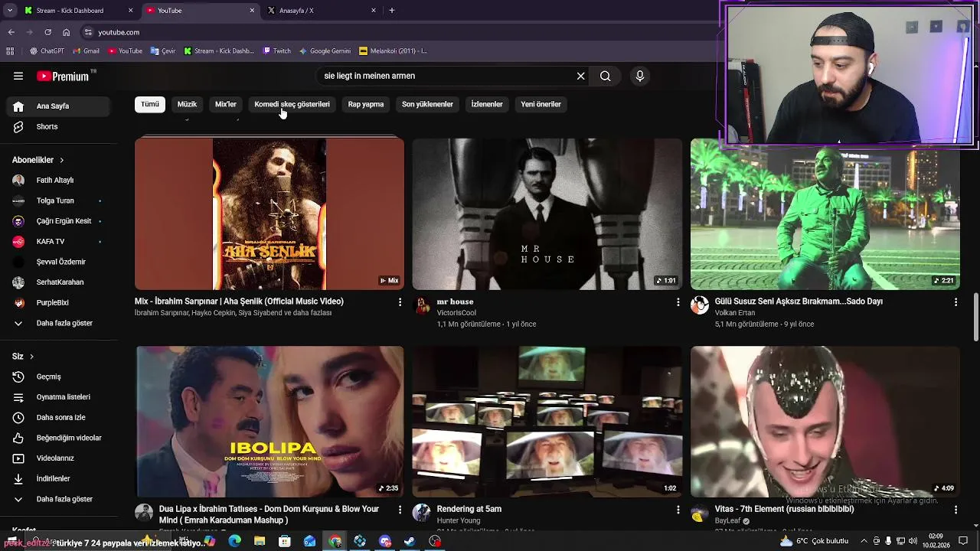Open the Chrome apps grid icon
The width and height of the screenshot is (980, 551).
click(10, 51)
